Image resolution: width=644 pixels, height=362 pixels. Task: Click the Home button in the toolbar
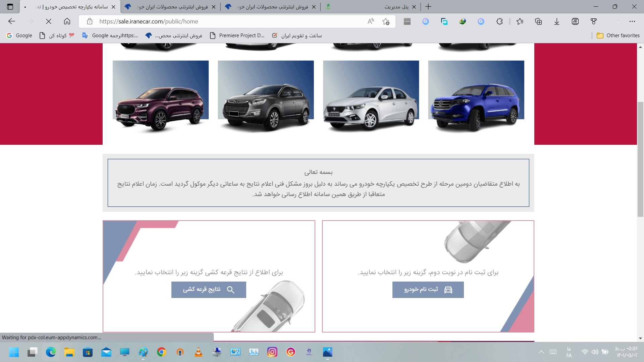coord(67,21)
